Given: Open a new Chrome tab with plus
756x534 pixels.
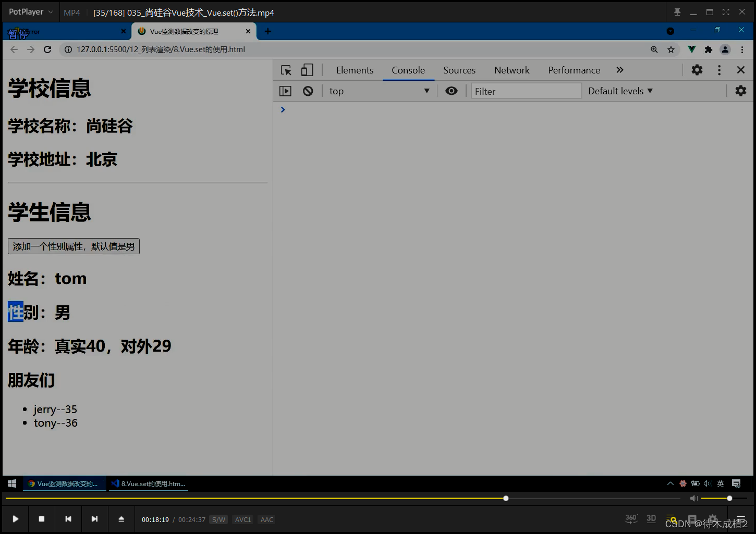Looking at the screenshot, I should (268, 31).
